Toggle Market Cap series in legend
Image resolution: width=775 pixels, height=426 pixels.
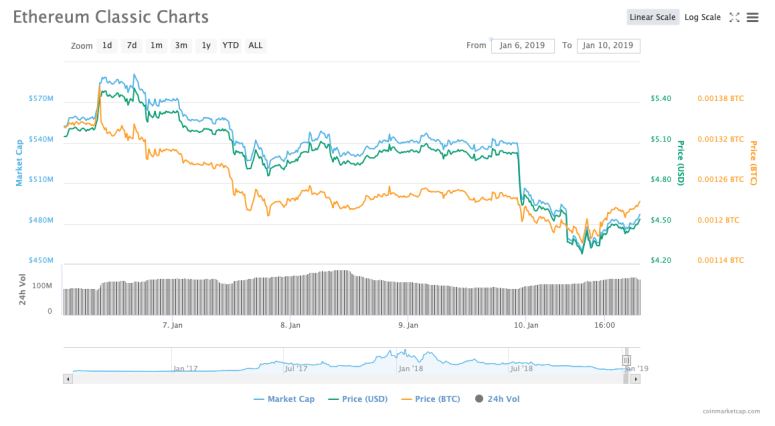pos(284,399)
